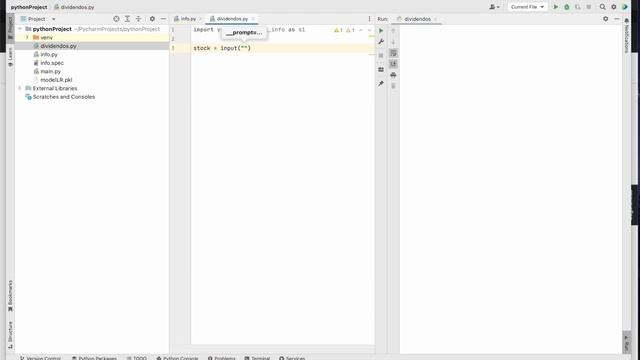Collapse all items in Project panel

(138, 19)
